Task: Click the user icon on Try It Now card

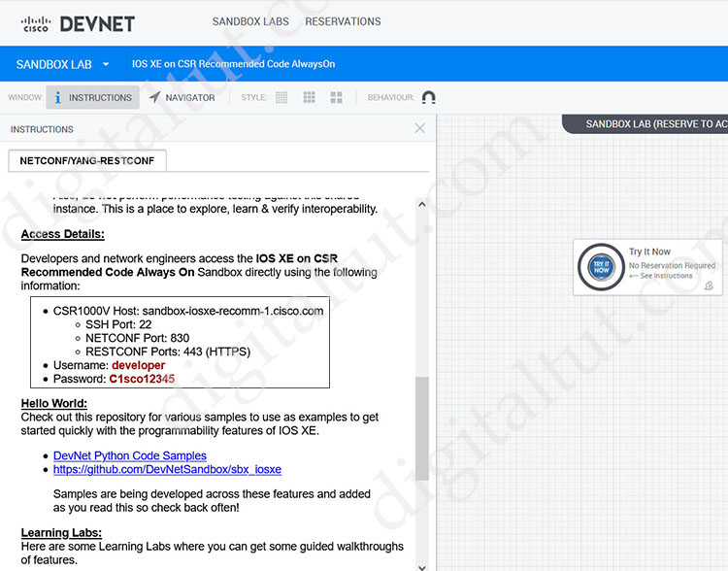Action: [709, 285]
